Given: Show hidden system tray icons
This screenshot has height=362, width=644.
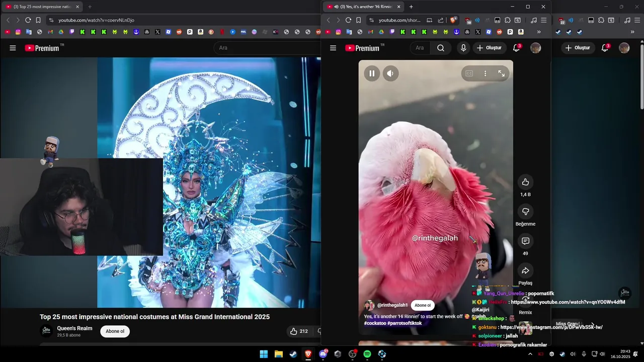Looking at the screenshot, I should pyautogui.click(x=530, y=354).
